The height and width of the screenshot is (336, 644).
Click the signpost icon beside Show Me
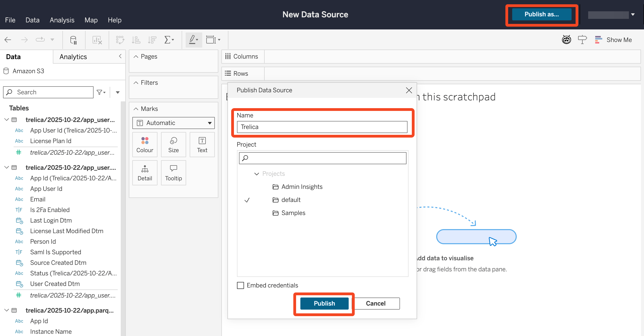click(x=582, y=40)
